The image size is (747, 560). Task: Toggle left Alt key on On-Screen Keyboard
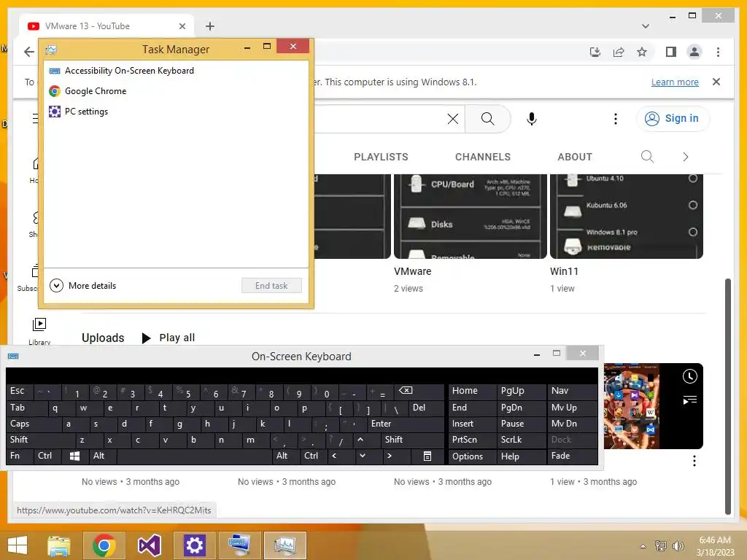[x=102, y=456]
